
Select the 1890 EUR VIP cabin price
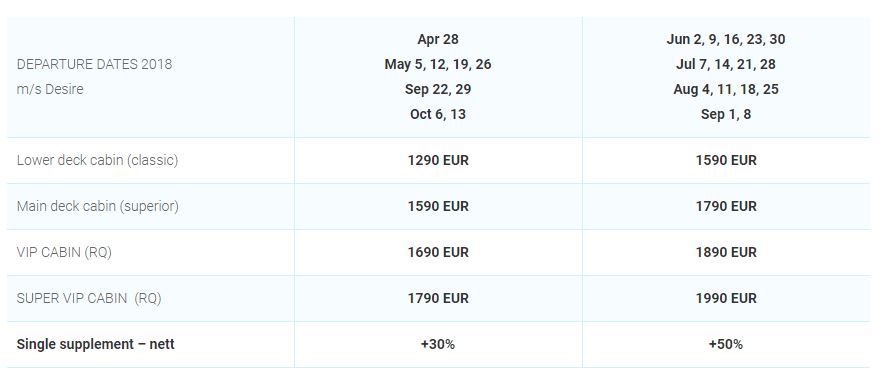[726, 252]
